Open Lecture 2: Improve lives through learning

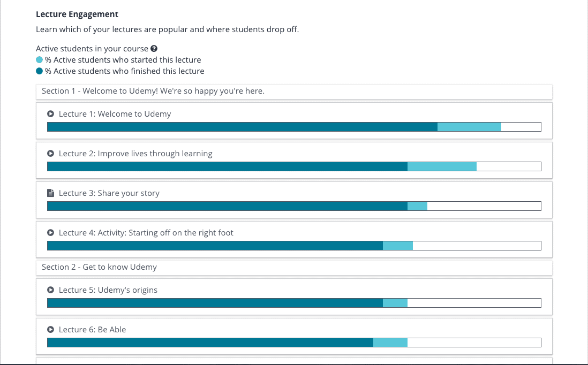[x=135, y=154]
